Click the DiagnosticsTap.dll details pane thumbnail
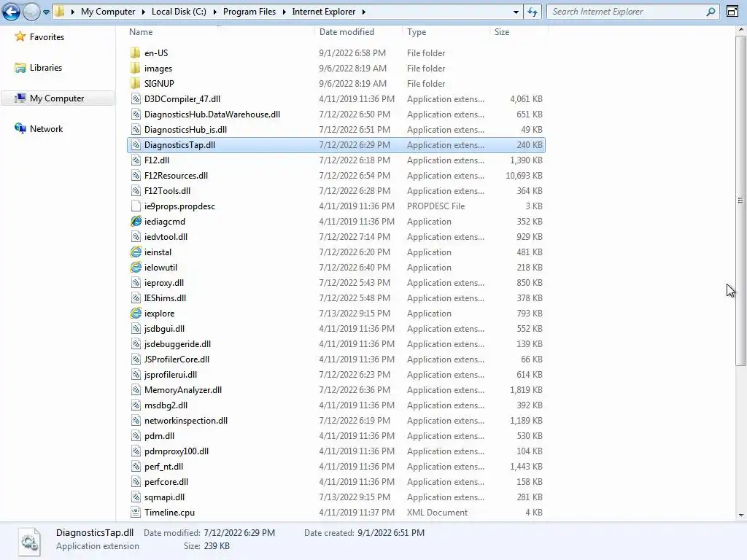The image size is (747, 560). (x=29, y=542)
